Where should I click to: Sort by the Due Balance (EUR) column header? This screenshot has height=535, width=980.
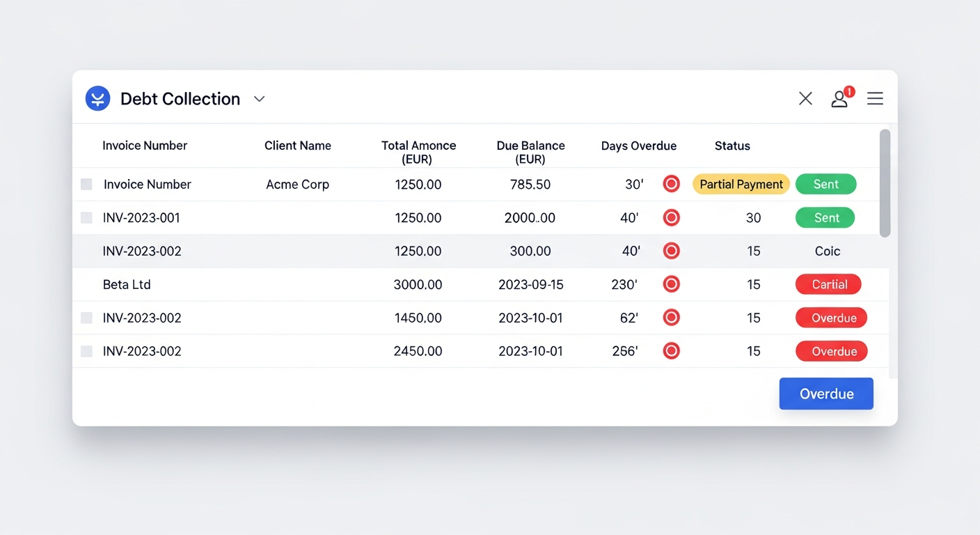[x=530, y=153]
